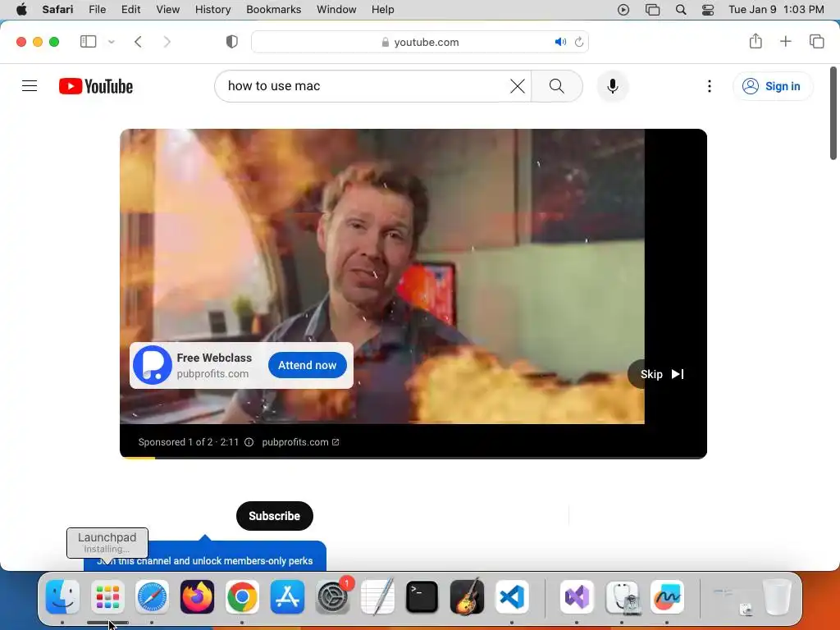Screen dimensions: 840x630
Task: Start voice search with the microphone
Action: coord(612,85)
